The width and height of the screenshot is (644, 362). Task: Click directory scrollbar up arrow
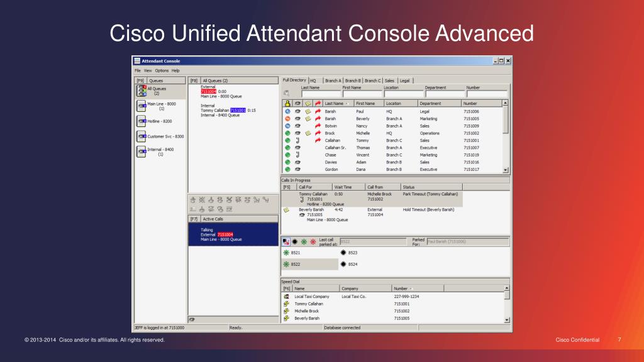tap(506, 104)
